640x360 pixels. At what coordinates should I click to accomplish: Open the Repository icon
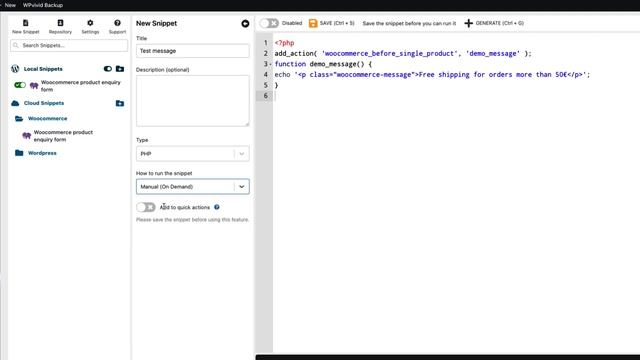(60, 23)
